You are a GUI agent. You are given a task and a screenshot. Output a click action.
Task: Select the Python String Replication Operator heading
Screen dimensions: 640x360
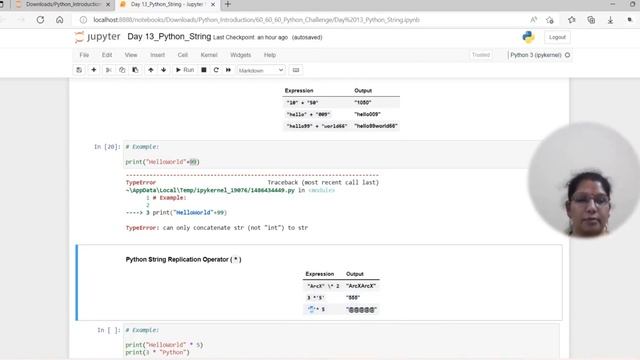(183, 260)
